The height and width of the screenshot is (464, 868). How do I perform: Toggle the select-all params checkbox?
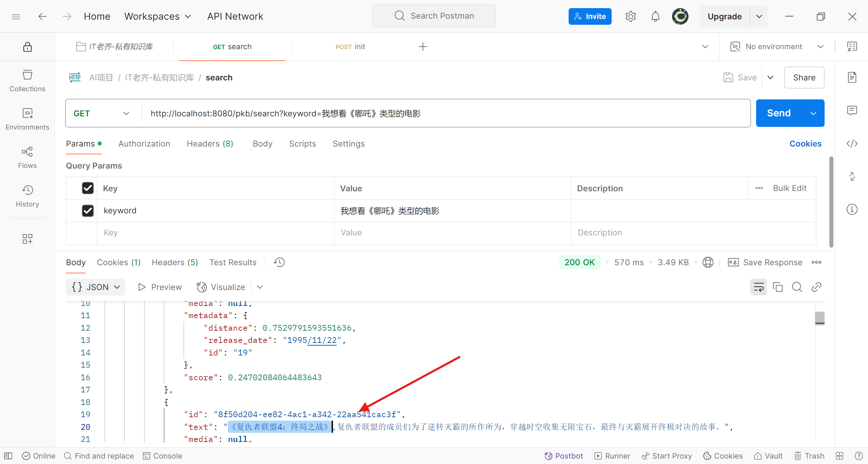87,188
